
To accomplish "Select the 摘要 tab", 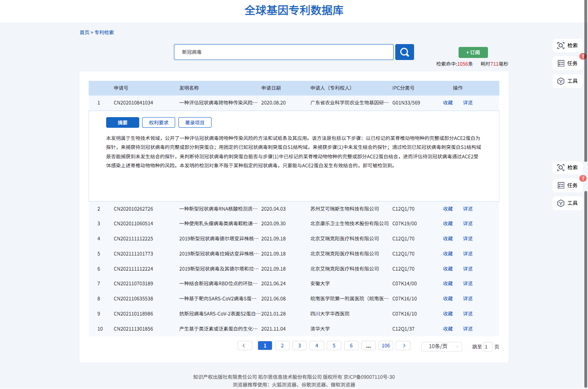I will pos(122,122).
